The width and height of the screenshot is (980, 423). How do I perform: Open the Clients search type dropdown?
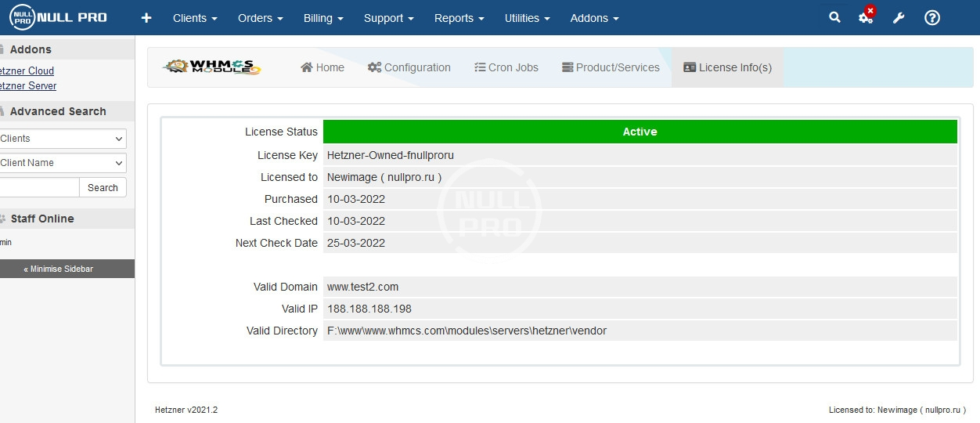[x=63, y=139]
